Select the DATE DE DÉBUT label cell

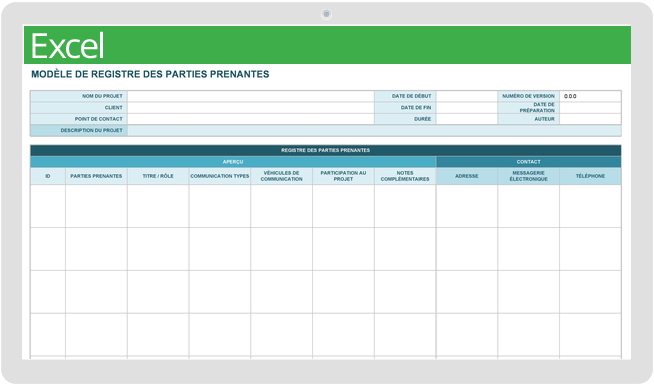click(x=405, y=96)
